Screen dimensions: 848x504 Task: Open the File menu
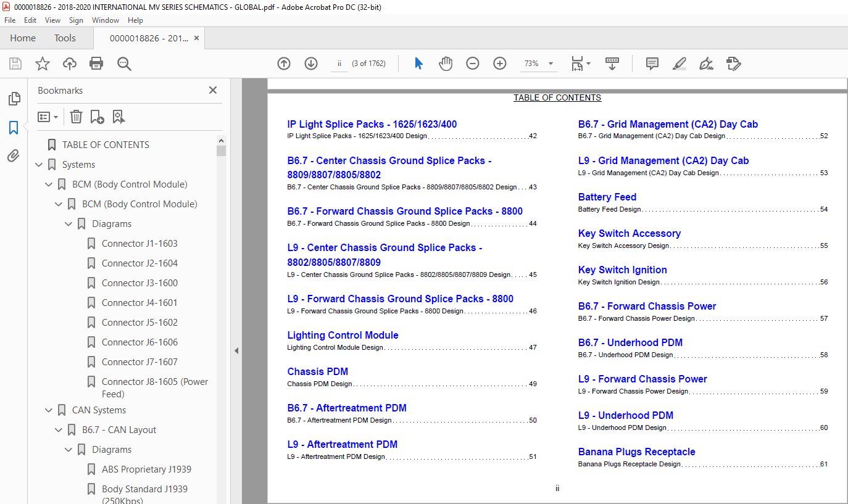[x=10, y=20]
